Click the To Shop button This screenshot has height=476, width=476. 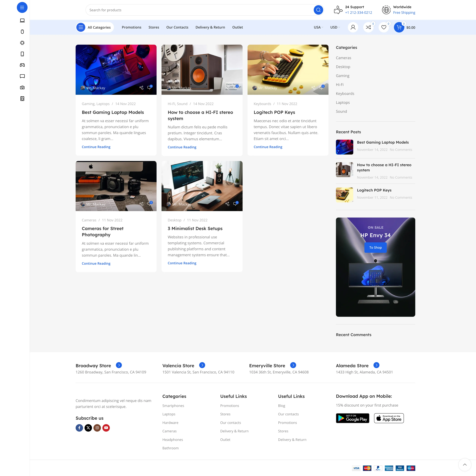[x=375, y=248]
